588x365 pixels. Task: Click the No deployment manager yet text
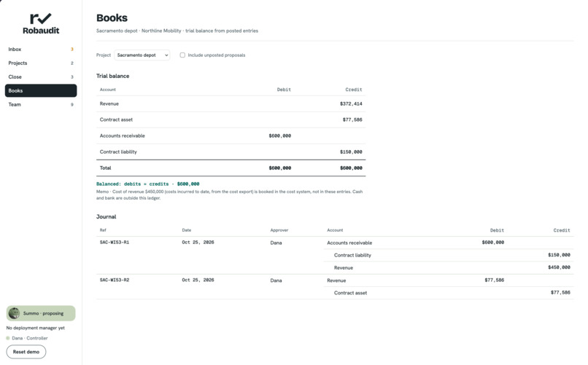click(36, 328)
